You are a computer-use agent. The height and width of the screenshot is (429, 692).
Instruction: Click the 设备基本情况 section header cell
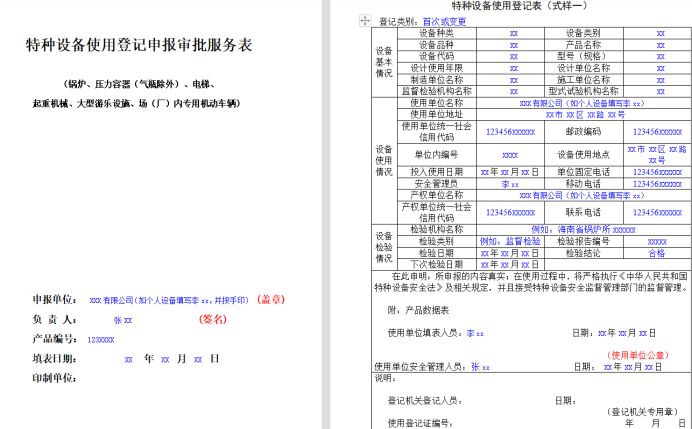[x=384, y=62]
